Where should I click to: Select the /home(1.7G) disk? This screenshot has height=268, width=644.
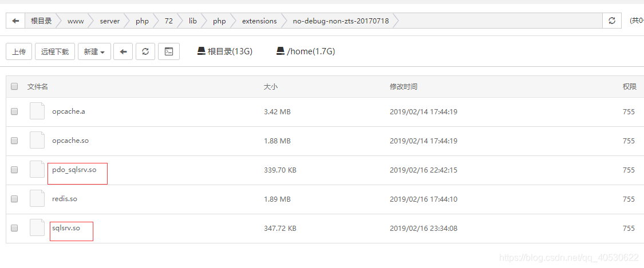306,51
